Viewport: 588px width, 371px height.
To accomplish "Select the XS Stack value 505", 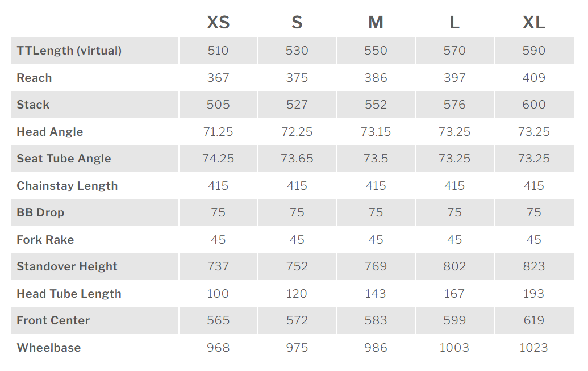I will pos(218,105).
